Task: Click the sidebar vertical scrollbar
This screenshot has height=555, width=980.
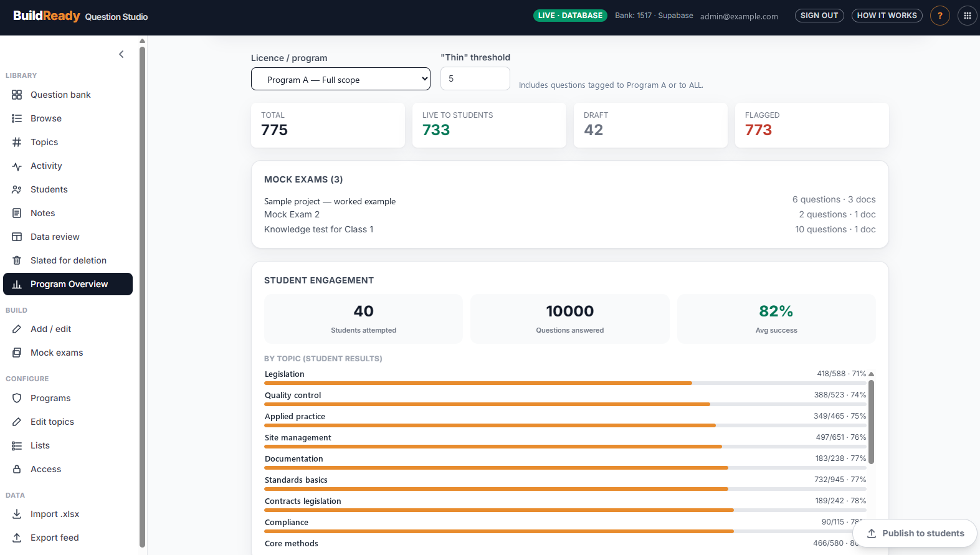Action: [142, 296]
